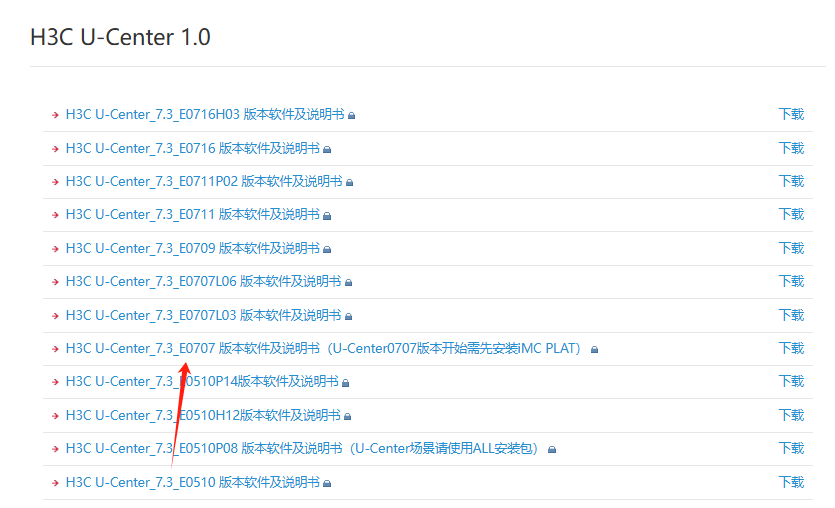Click the lock icon after ALL安装包 text
835x508 pixels.
pos(552,450)
